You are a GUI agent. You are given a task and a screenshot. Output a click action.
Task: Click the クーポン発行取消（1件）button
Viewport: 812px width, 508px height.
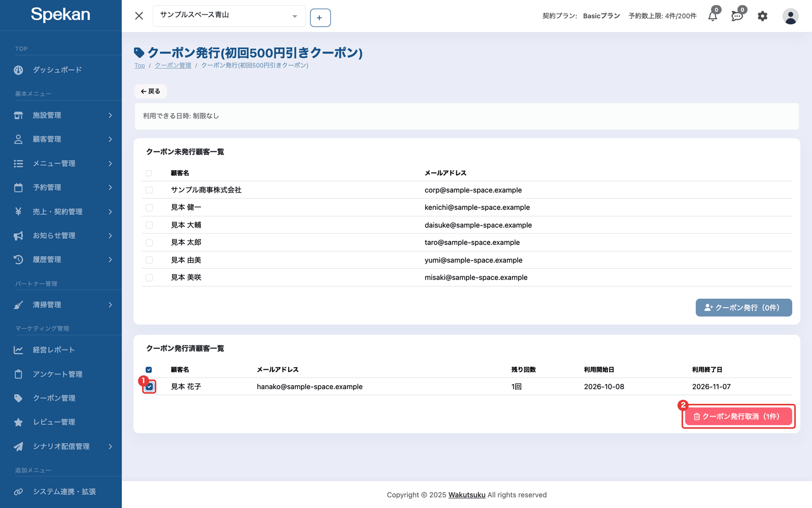[x=738, y=417]
